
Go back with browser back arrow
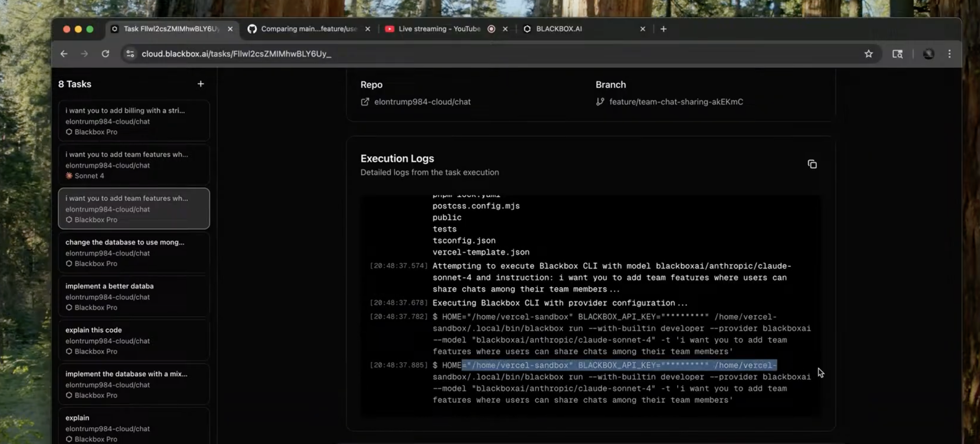64,54
